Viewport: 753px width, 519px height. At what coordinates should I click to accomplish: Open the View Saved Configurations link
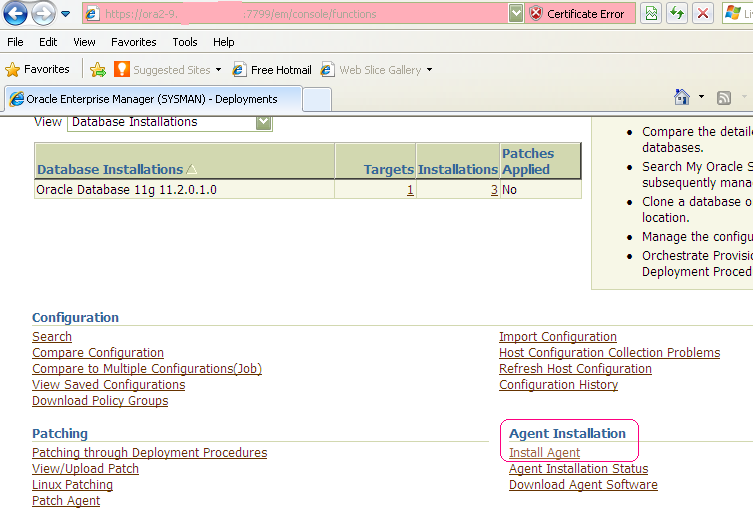(x=109, y=385)
